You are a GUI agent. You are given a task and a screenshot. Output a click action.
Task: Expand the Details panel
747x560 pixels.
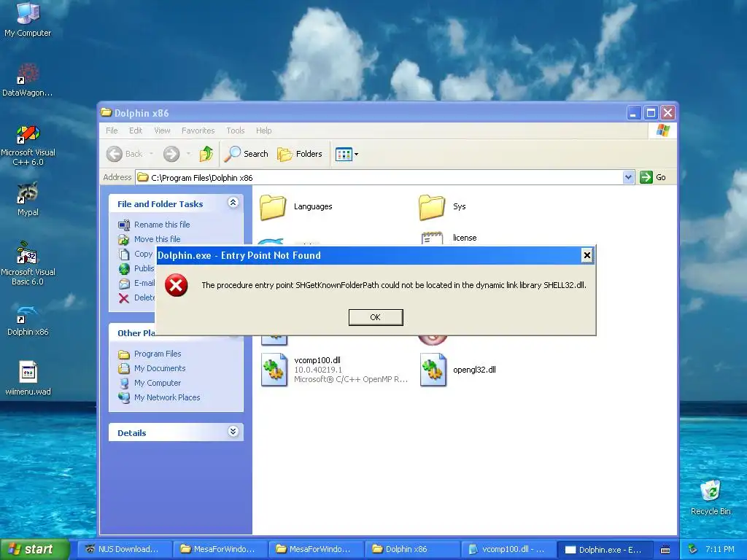233,432
